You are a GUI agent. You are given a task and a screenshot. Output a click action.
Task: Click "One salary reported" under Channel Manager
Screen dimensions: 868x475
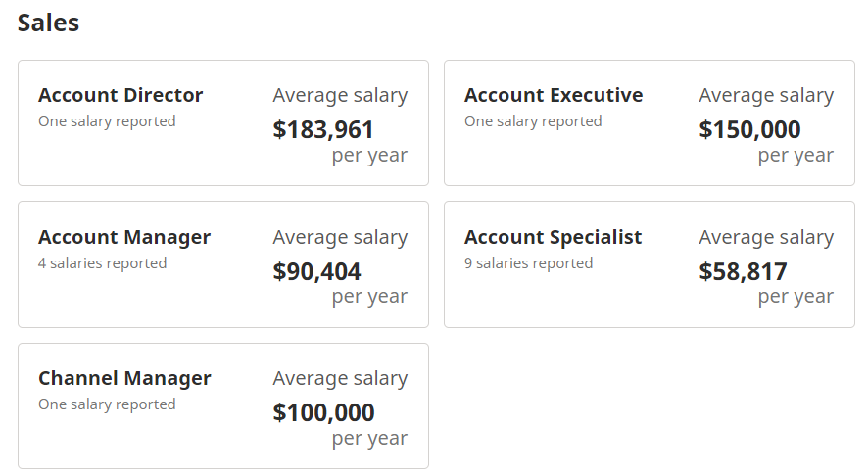(x=107, y=404)
